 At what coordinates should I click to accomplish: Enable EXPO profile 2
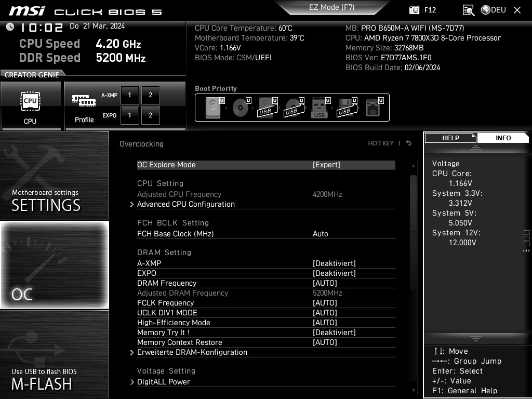pyautogui.click(x=151, y=115)
